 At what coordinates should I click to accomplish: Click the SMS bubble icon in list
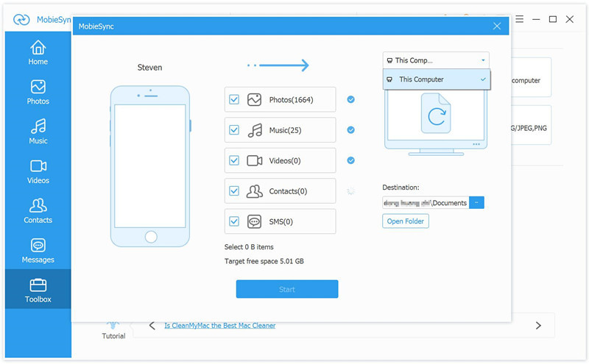coord(254,222)
